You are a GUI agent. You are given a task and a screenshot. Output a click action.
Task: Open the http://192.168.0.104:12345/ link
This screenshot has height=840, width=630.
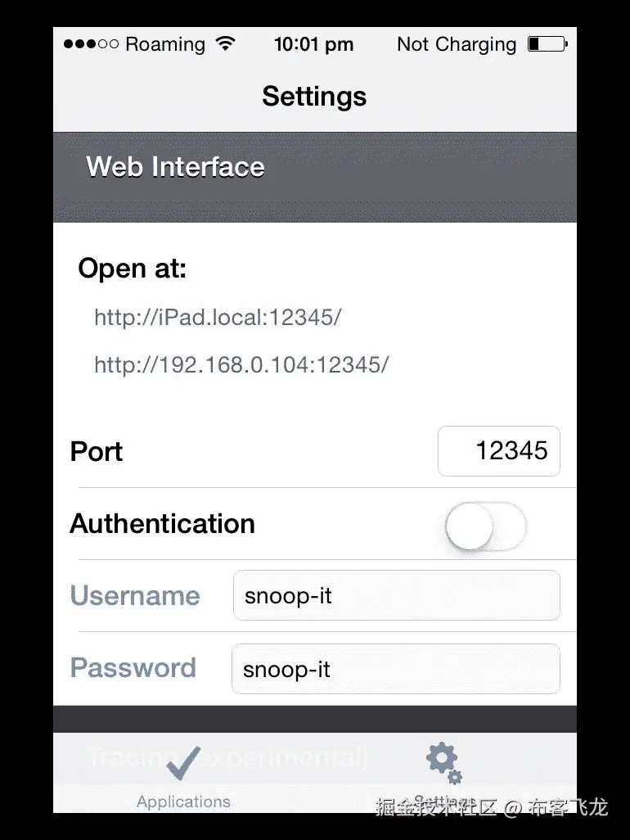pos(241,364)
